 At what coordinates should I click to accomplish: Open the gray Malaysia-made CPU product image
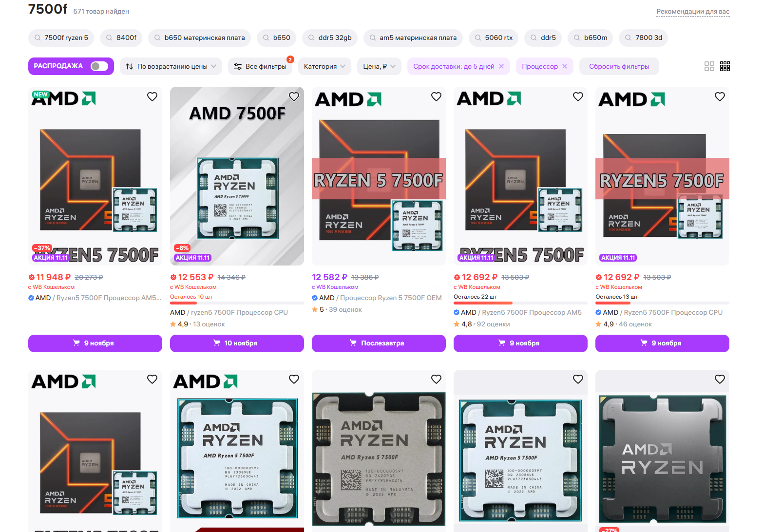(x=379, y=451)
